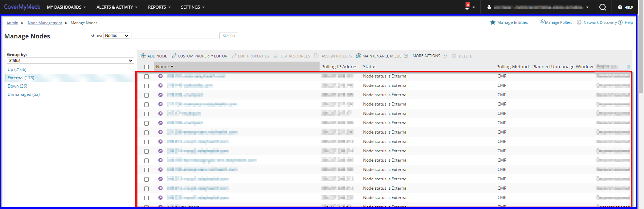Click the Manage Entities star link
644x209 pixels.
[509, 22]
